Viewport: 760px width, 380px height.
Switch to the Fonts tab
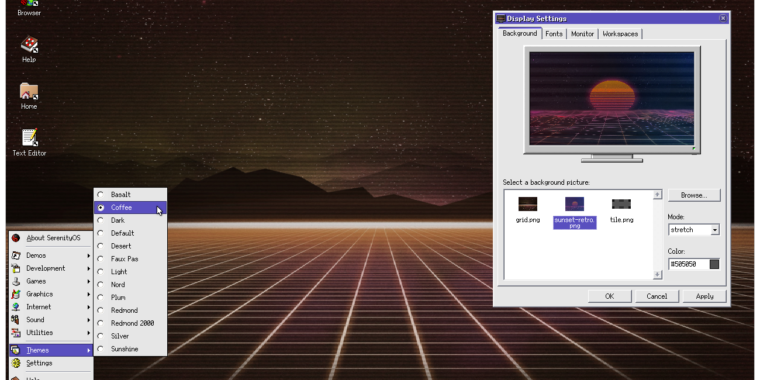pos(554,34)
